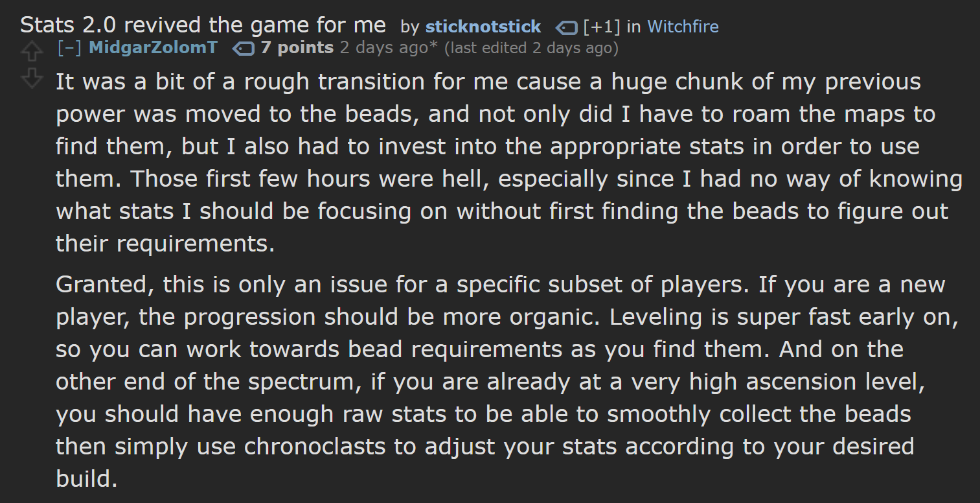This screenshot has height=503, width=980.
Task: Click the [+1] vote weight badge
Action: click(601, 27)
